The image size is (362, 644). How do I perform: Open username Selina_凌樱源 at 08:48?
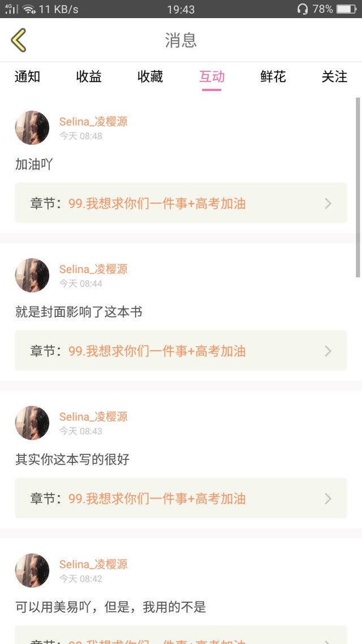[x=93, y=122]
